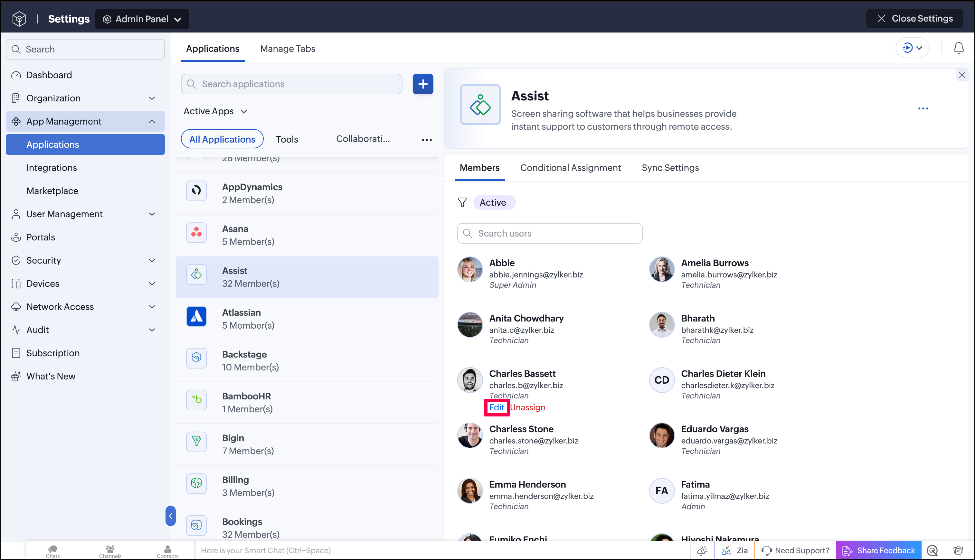975x560 pixels.
Task: Open the notifications bell
Action: click(959, 48)
